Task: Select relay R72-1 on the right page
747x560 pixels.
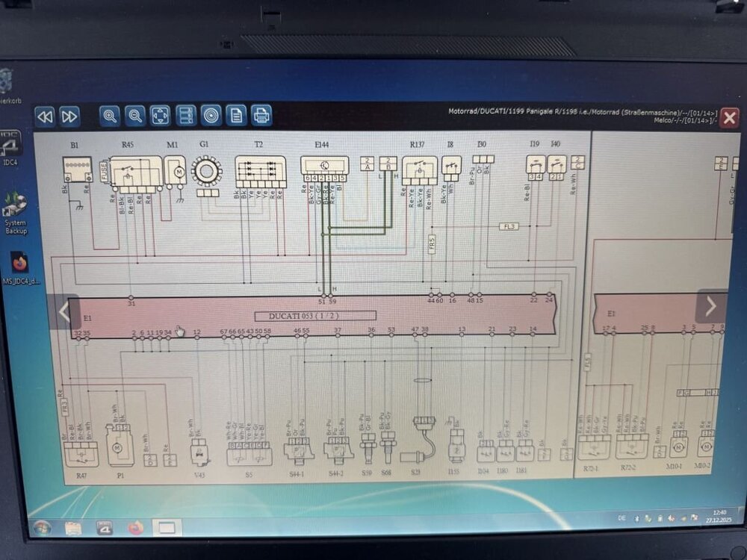Action: 595,447
